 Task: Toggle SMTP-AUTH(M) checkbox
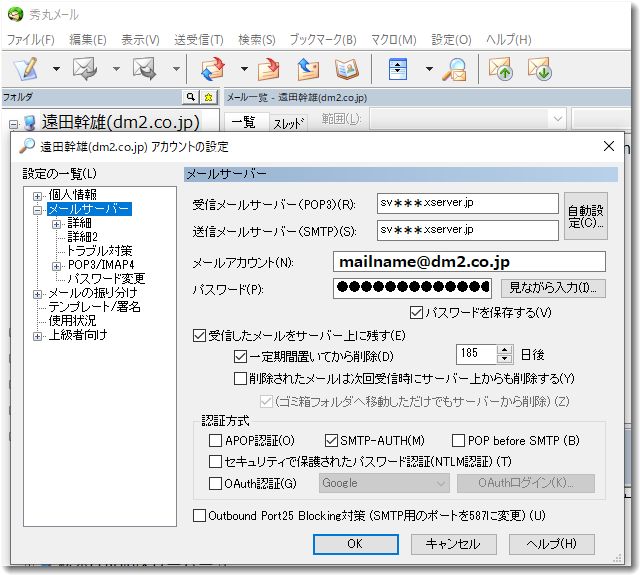[x=331, y=441]
